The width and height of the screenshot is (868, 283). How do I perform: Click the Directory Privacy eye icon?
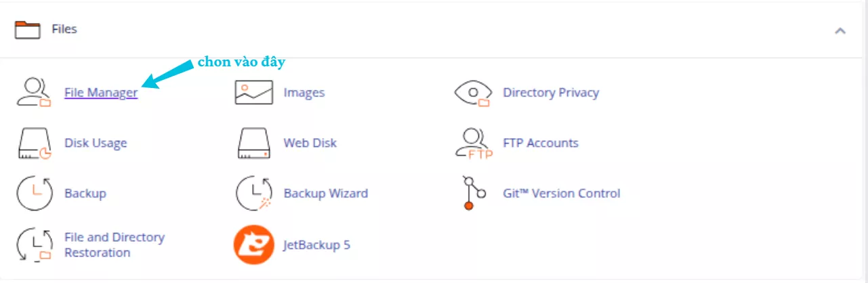point(473,93)
